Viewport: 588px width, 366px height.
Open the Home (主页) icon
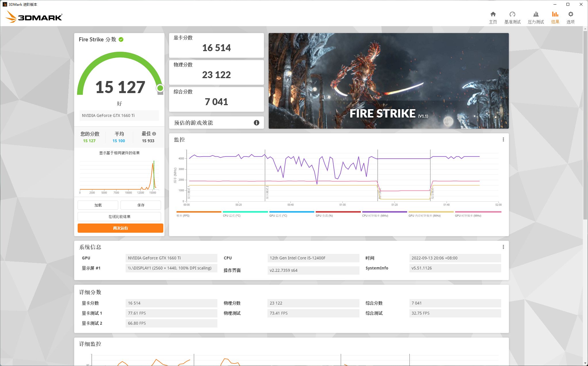(493, 14)
